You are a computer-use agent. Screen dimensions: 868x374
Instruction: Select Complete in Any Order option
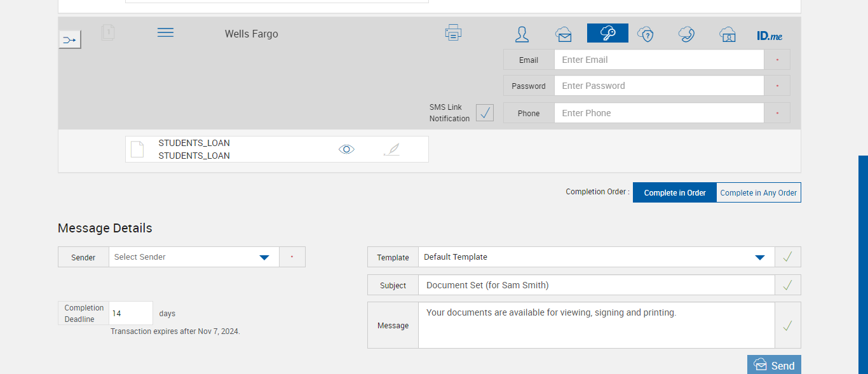(758, 192)
